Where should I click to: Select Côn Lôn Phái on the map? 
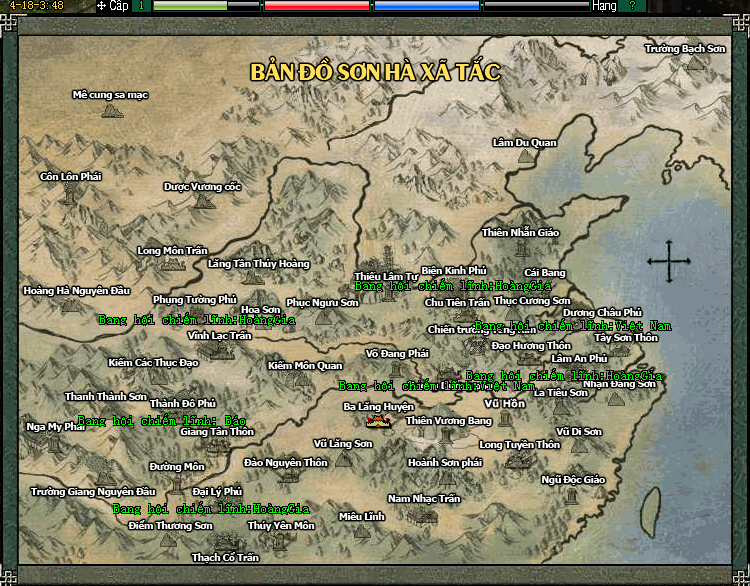coord(70,177)
